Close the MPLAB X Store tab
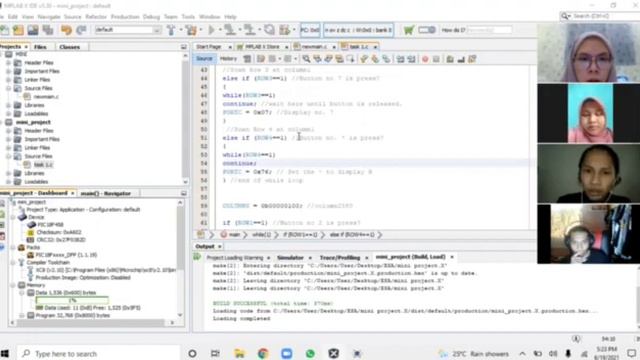The image size is (640, 360). click(287, 47)
